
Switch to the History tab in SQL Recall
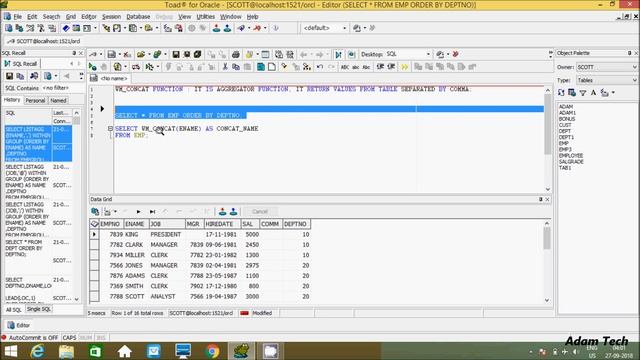tap(12, 100)
